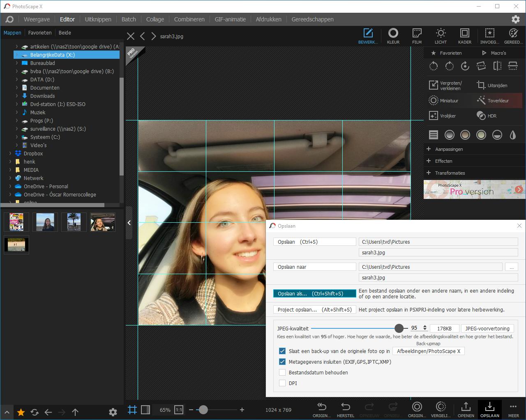The width and height of the screenshot is (526, 420).
Task: Uncheck the original photo backup option
Action: click(x=282, y=351)
